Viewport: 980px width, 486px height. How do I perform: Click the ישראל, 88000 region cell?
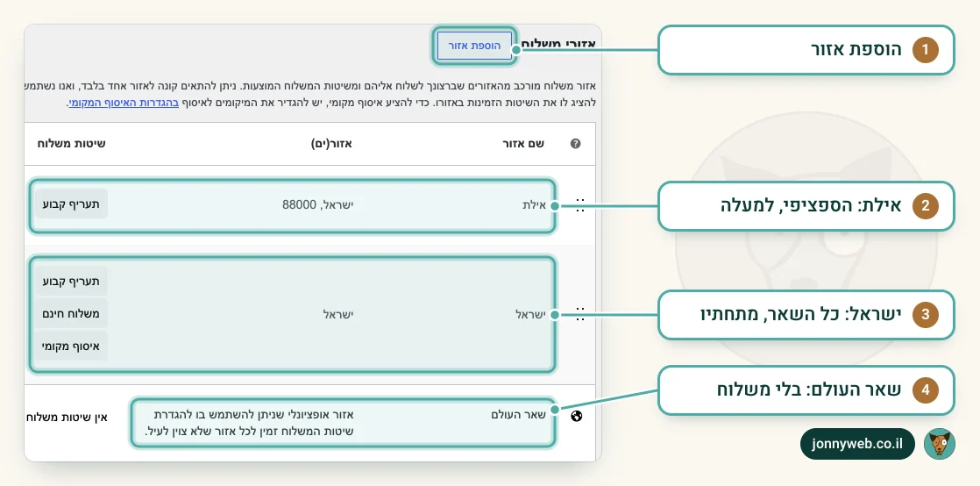click(x=318, y=204)
